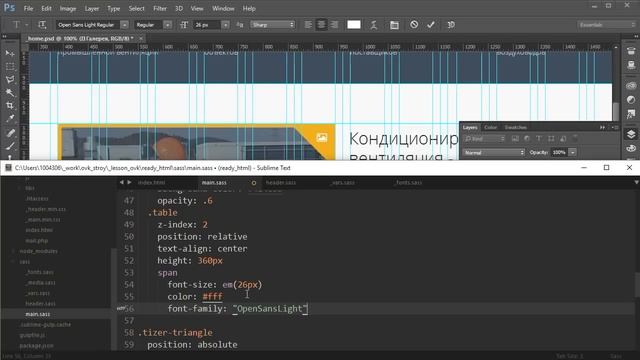The image size is (640, 360).
Task: Filter layers by type kind
Action: click(x=539, y=139)
